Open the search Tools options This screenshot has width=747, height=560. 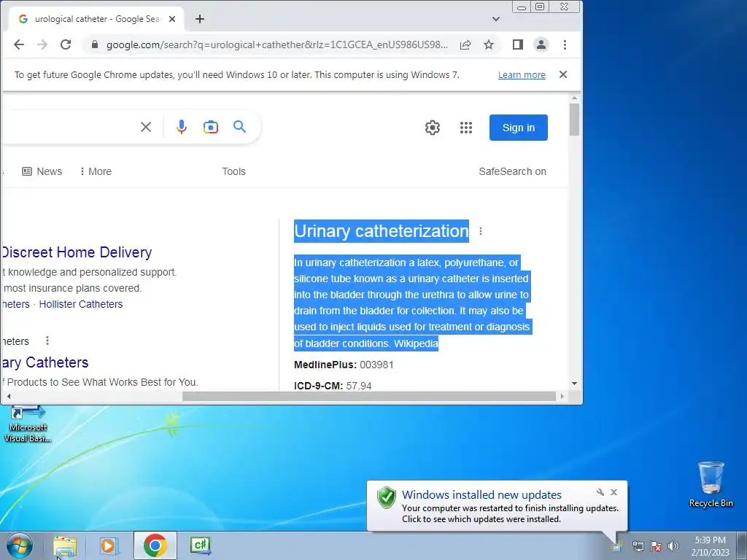coord(233,171)
